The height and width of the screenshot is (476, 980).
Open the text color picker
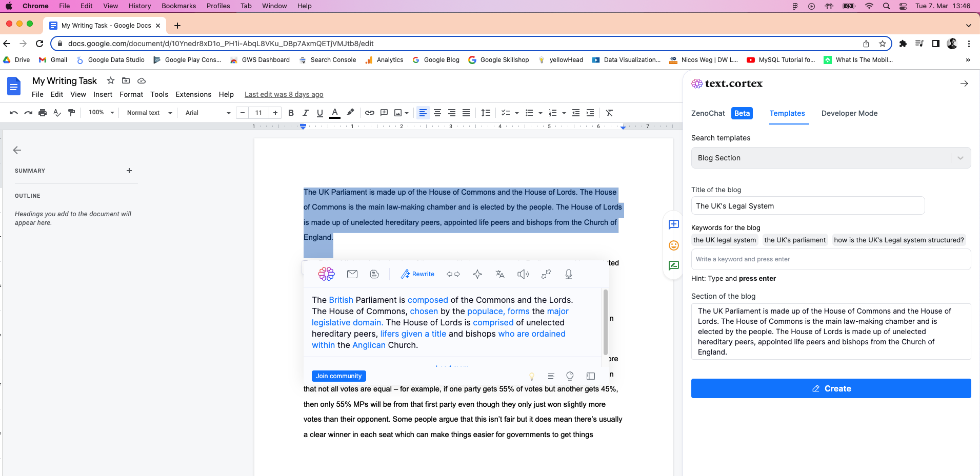click(335, 113)
